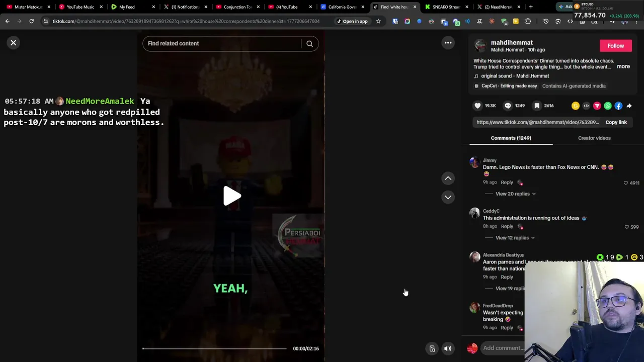Open CeddyC's profile avatar
The image size is (644, 362).
[474, 213]
